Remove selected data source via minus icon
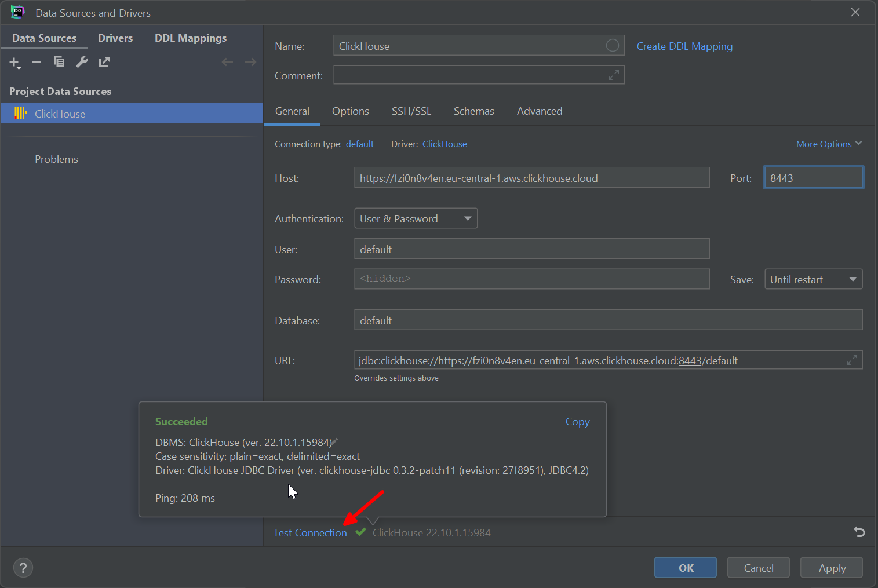Screen dimensions: 878x588 point(36,62)
